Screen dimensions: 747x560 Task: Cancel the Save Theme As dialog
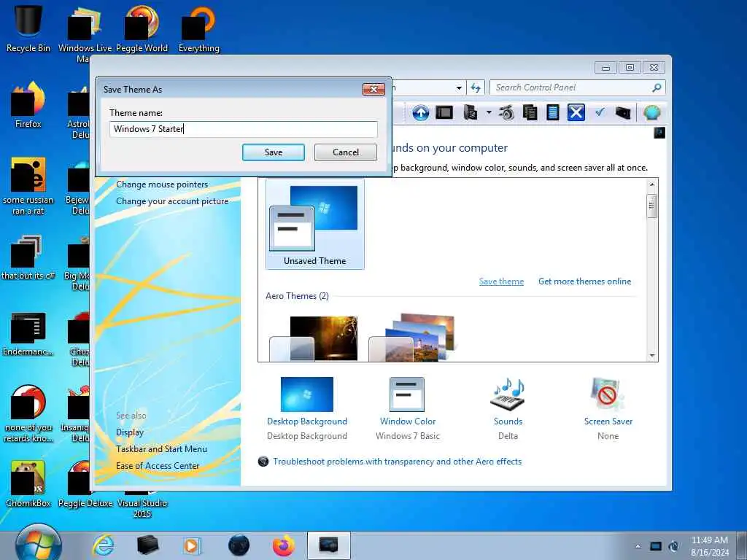click(x=345, y=152)
